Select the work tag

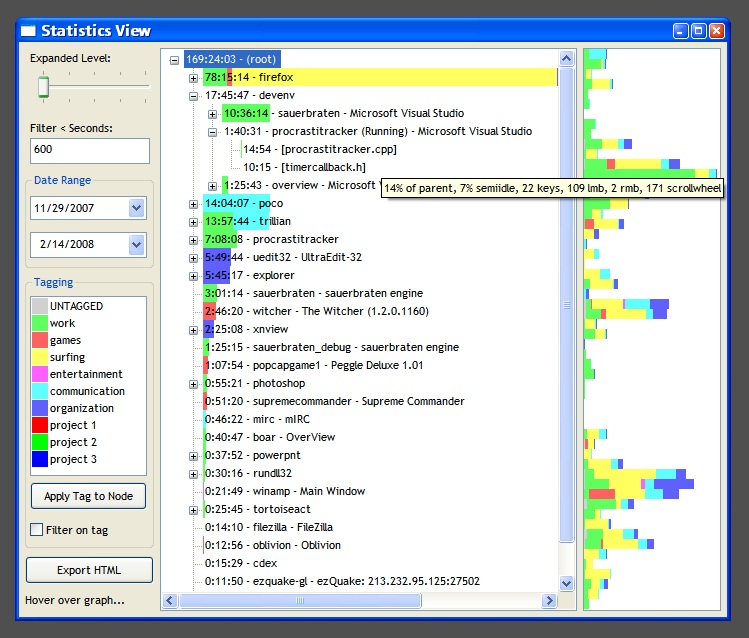(x=62, y=323)
